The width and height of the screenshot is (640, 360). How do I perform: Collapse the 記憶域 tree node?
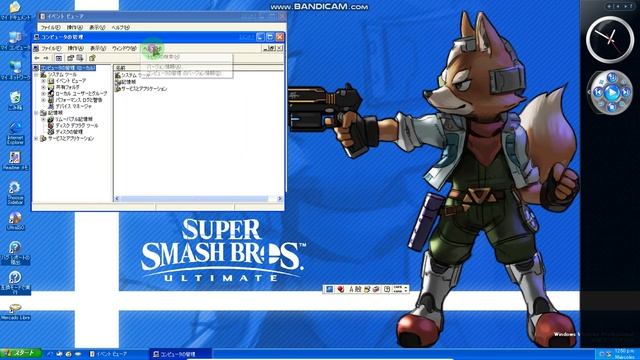coord(36,113)
